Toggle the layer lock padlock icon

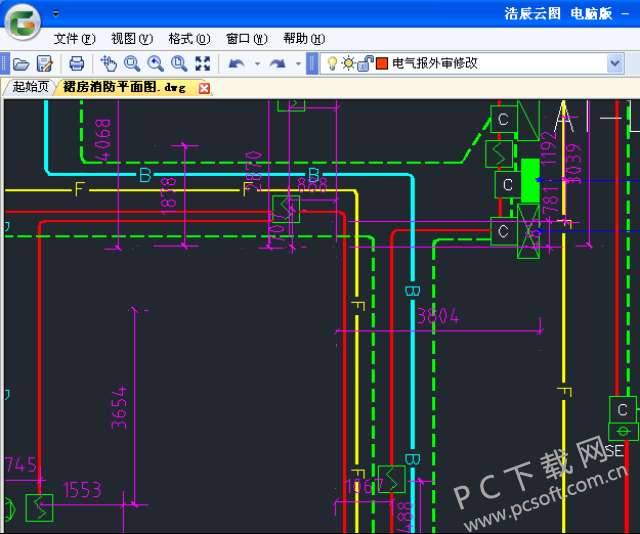364,63
